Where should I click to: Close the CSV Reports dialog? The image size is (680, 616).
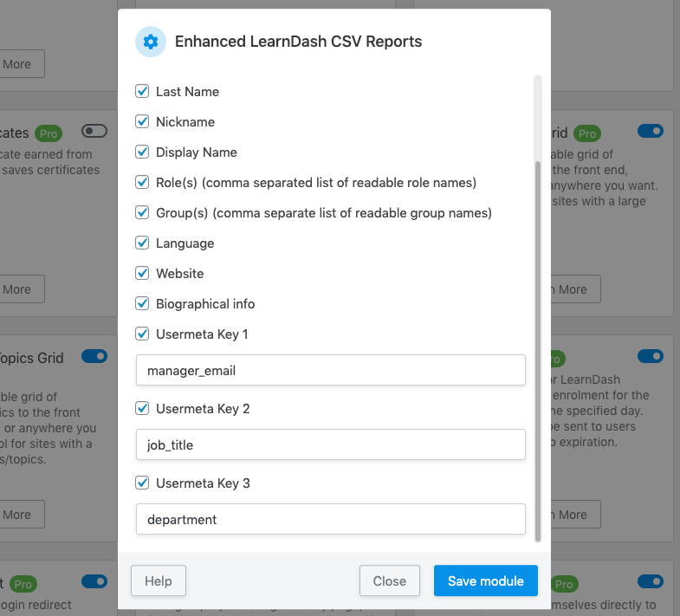click(x=389, y=580)
